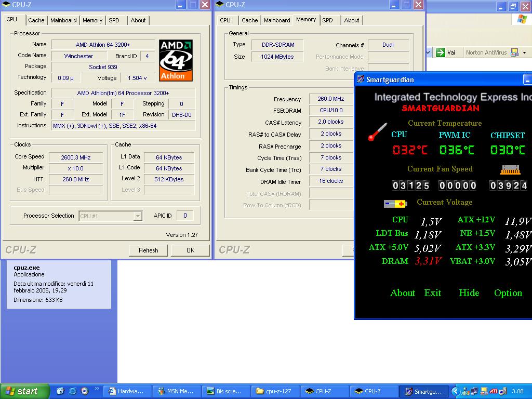
Task: Click the network computers icon in the system tray
Action: (474, 391)
